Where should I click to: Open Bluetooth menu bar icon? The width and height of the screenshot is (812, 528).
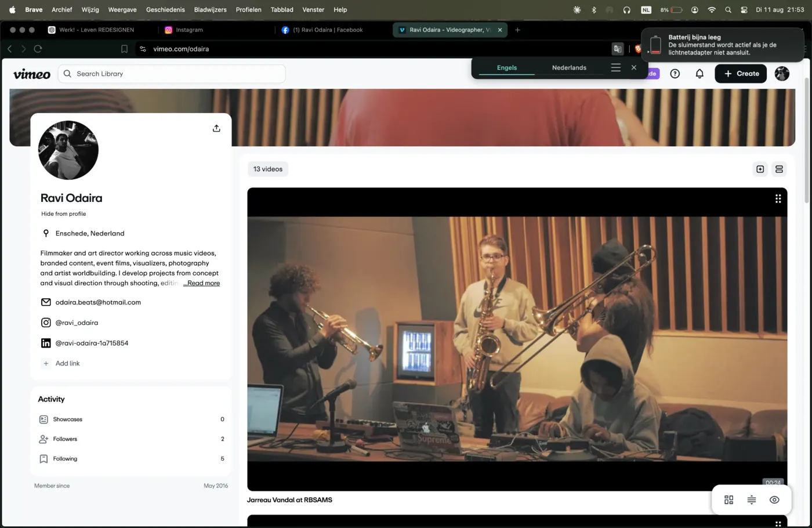click(593, 10)
